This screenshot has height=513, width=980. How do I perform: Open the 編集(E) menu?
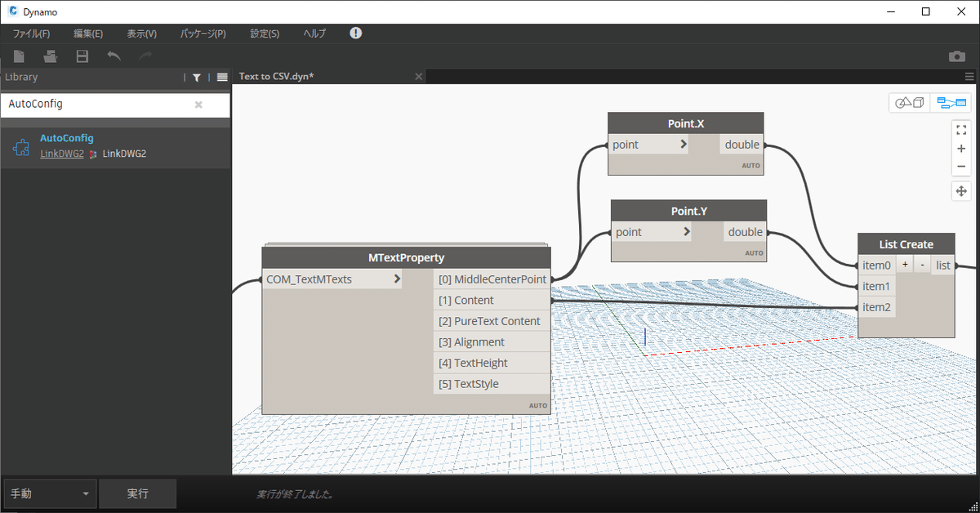click(88, 33)
